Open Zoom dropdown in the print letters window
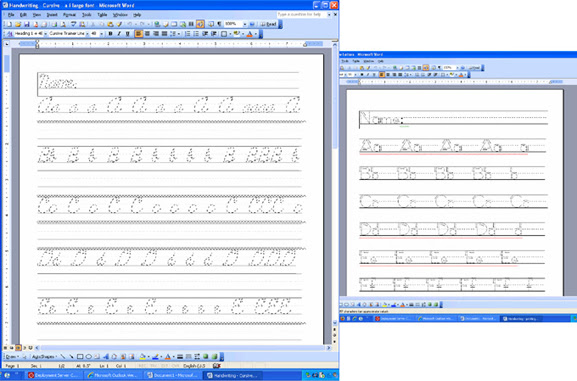 (457, 68)
